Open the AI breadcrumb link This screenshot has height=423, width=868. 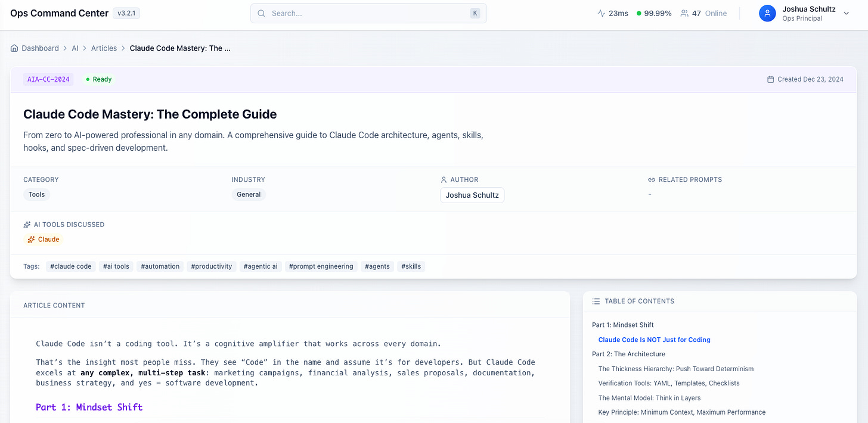(75, 48)
